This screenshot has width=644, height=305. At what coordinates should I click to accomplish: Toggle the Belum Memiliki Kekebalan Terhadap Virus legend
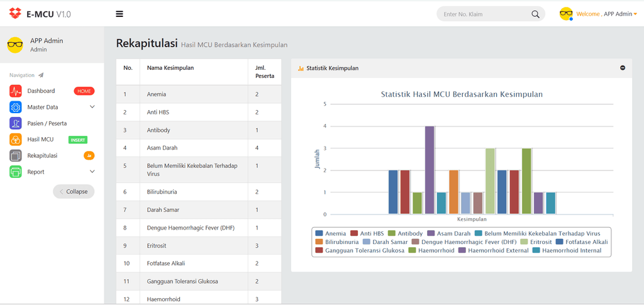tap(538, 233)
